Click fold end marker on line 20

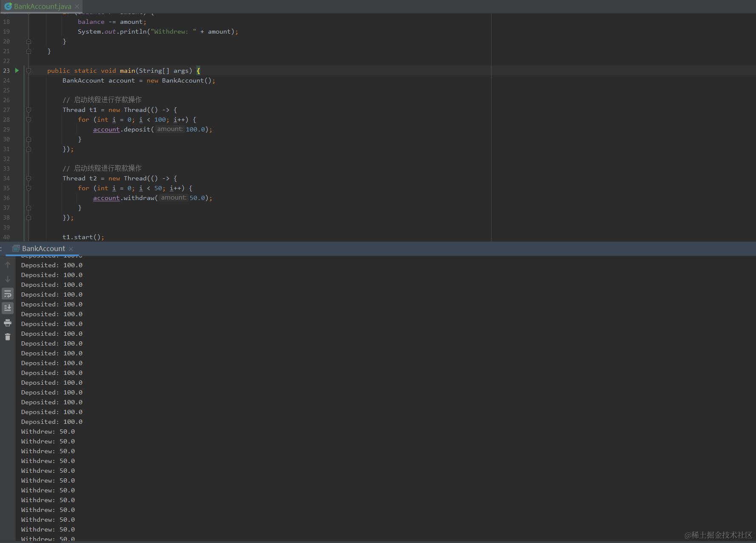tap(28, 41)
